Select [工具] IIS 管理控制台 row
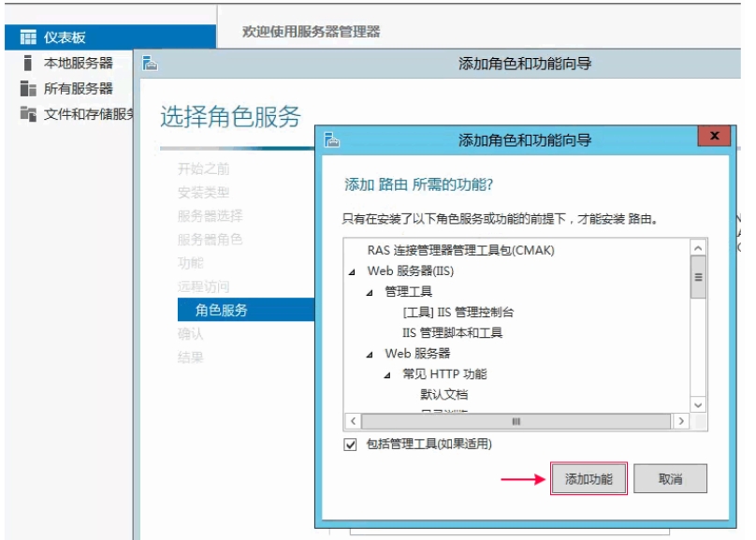The height and width of the screenshot is (540, 756). [458, 312]
